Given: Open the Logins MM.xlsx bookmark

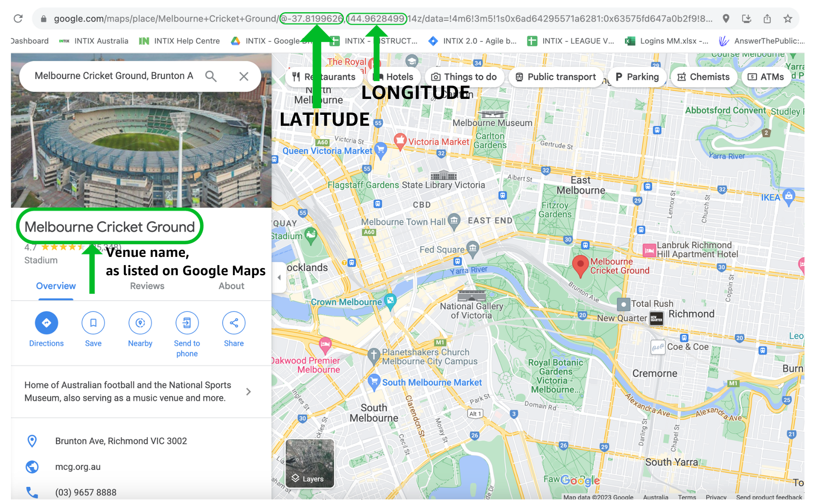Looking at the screenshot, I should tap(667, 41).
